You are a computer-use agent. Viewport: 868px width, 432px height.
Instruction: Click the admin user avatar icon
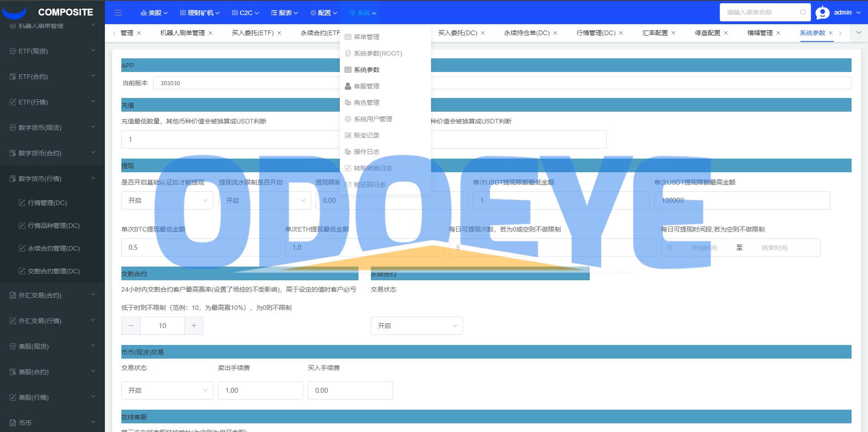tap(822, 13)
